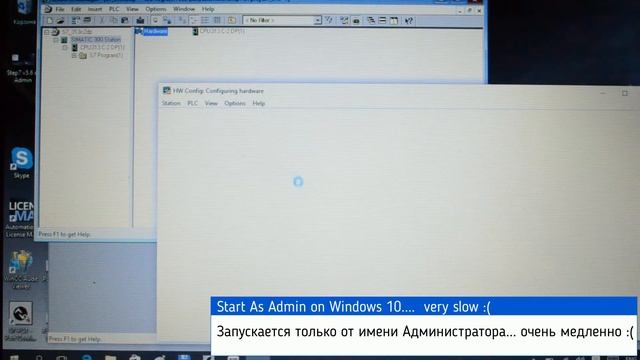Click the Tile Horizontally toolbar icon

click(382, 20)
